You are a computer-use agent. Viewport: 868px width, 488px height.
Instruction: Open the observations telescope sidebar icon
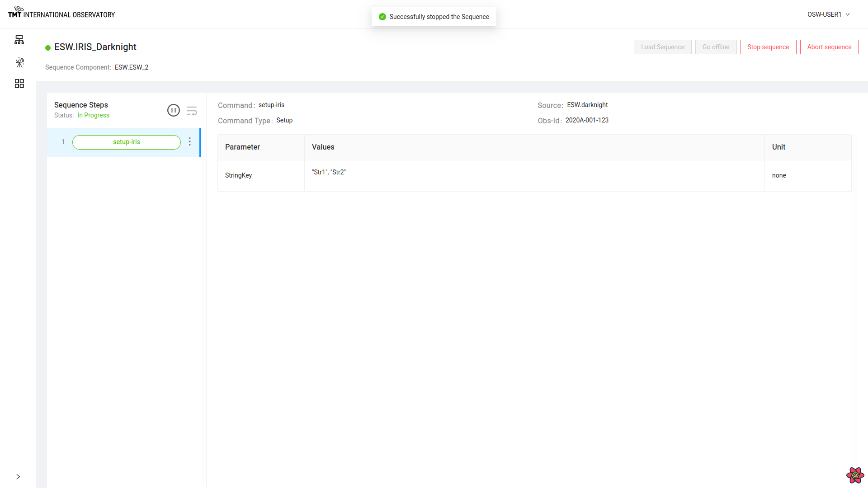coord(19,62)
